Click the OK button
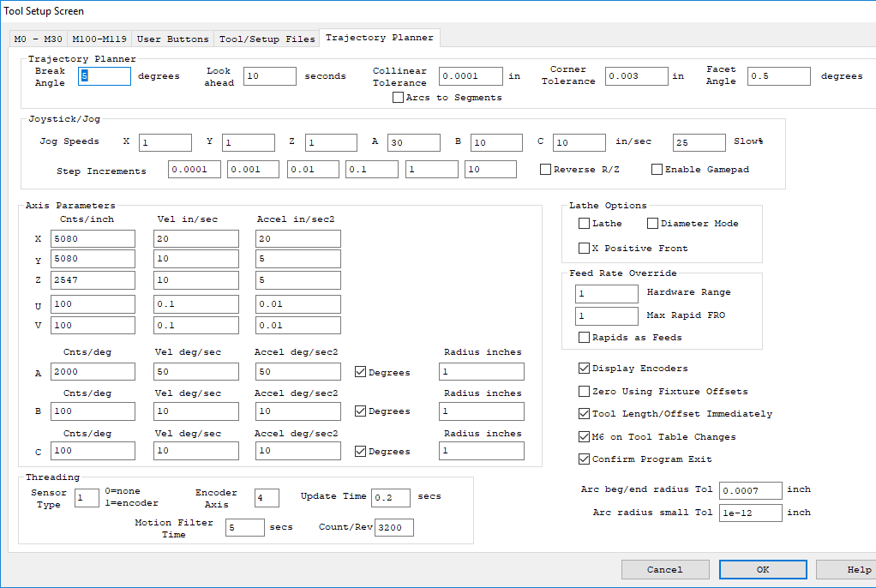Screen dimensions: 876x588 pyautogui.click(x=762, y=569)
